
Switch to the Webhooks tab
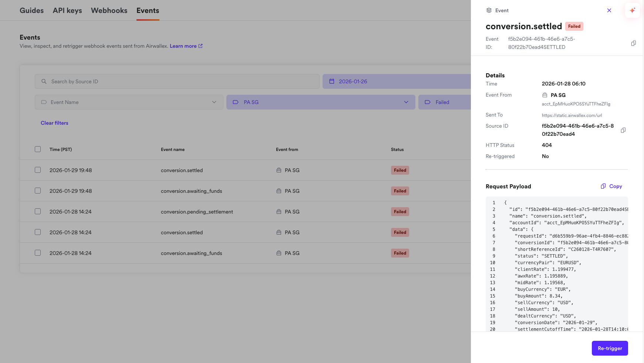click(x=109, y=10)
